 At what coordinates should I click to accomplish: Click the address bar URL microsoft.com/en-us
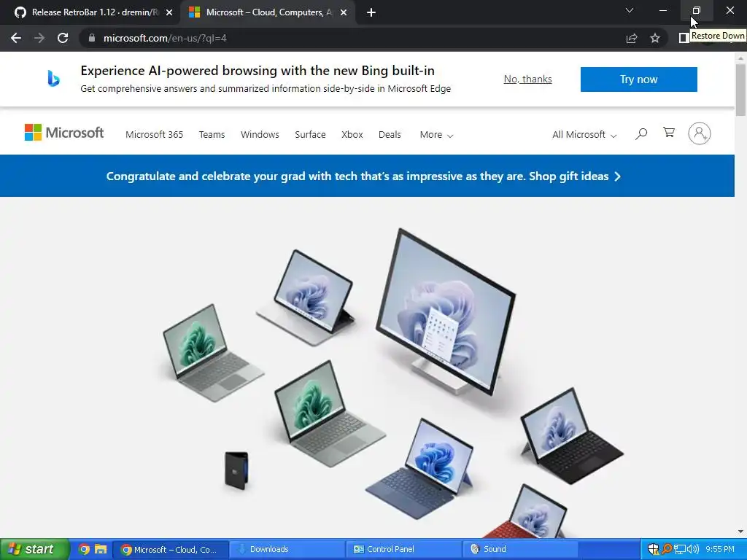tap(165, 38)
